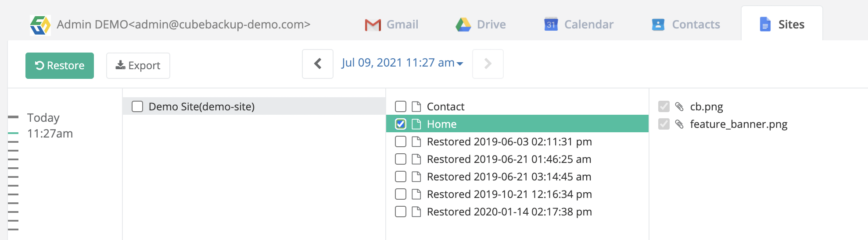Image resolution: width=868 pixels, height=240 pixels.
Task: Check the Contact page checkbox
Action: pos(401,106)
